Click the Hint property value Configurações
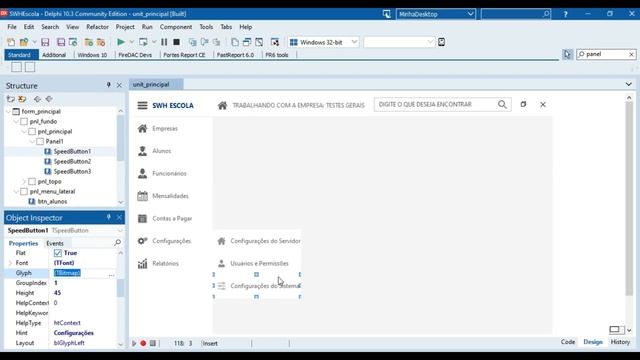The width and height of the screenshot is (640, 360). point(74,333)
